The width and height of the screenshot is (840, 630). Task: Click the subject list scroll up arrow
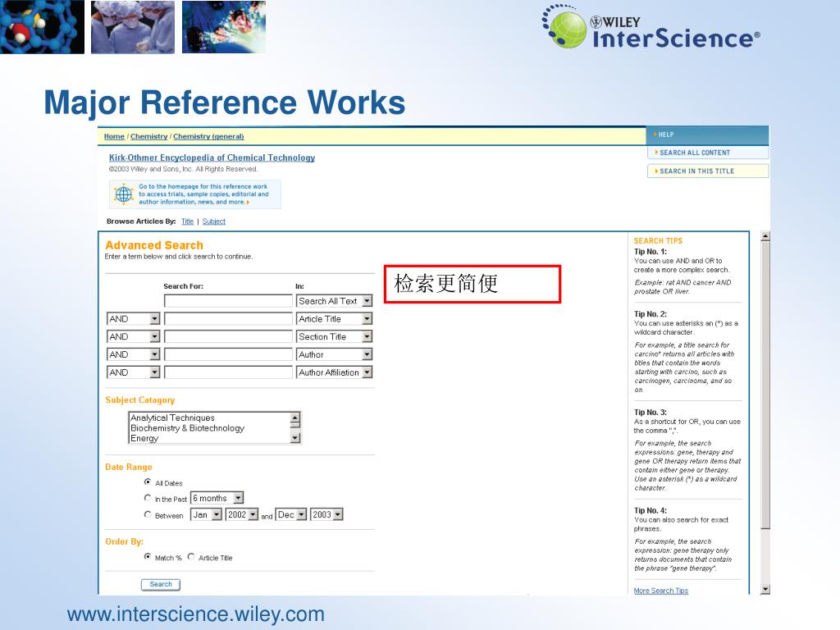point(295,418)
